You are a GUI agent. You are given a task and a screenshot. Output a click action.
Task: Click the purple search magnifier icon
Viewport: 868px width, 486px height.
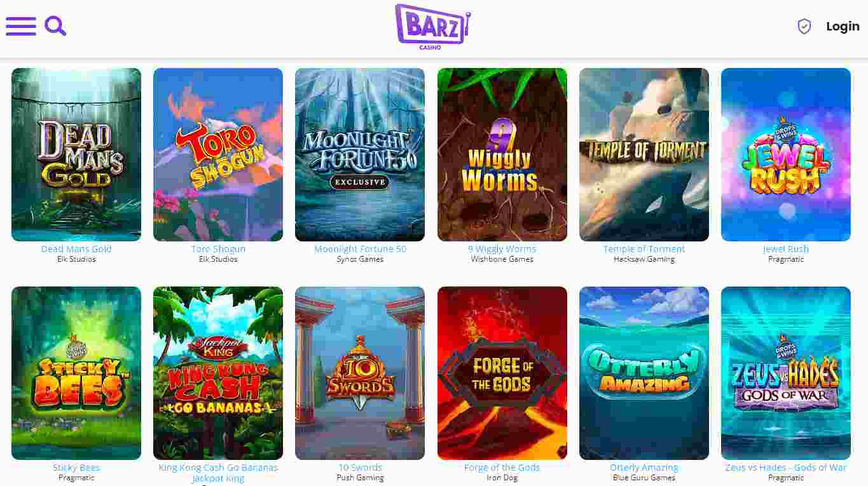(x=55, y=26)
